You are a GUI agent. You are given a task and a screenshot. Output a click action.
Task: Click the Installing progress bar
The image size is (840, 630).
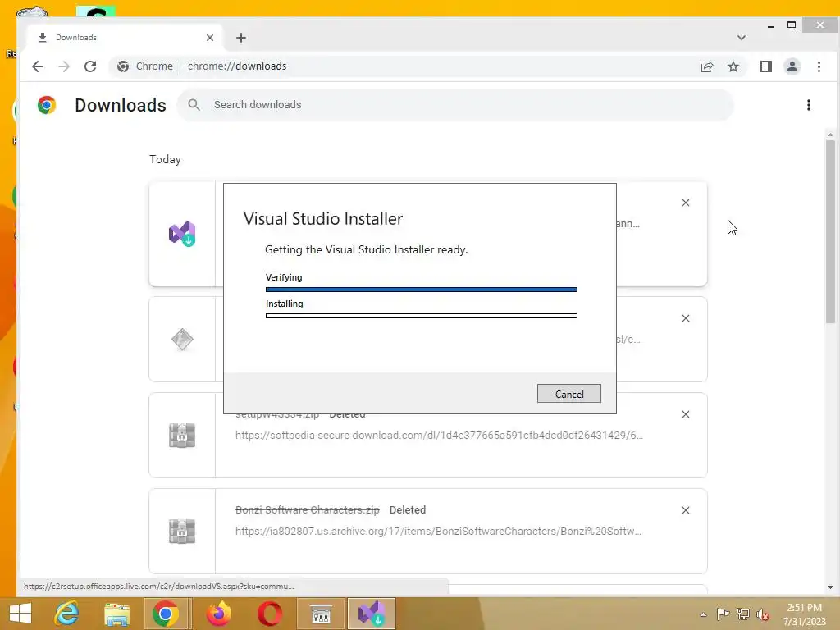[421, 316]
